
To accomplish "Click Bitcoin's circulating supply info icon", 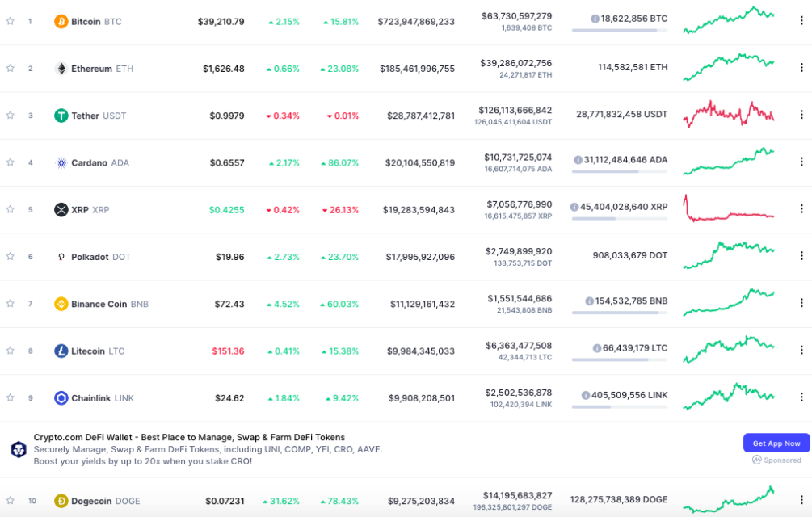I will click(595, 18).
